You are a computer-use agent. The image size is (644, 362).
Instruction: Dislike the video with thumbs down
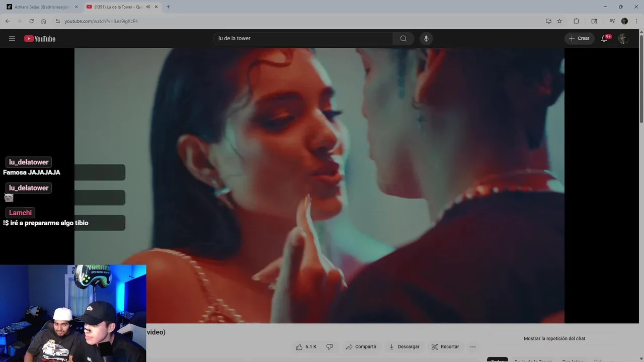[x=330, y=347]
